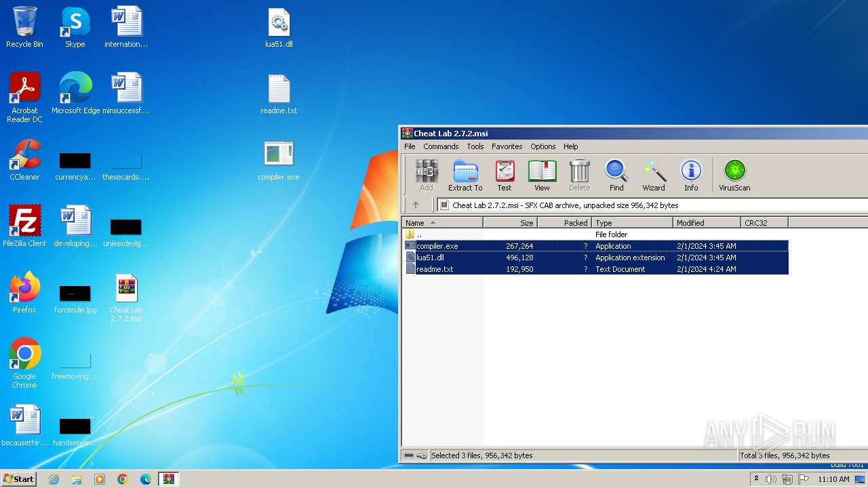Select Firefox desktop shortcut

pos(24,293)
